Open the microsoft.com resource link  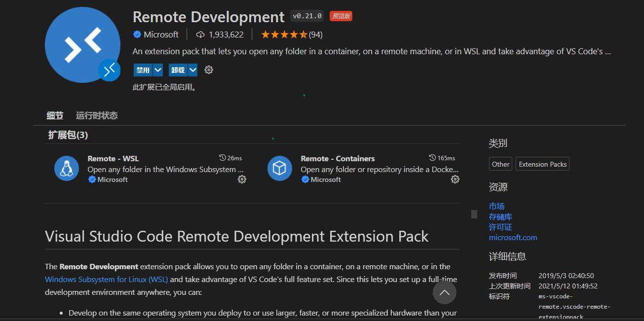pyautogui.click(x=513, y=238)
